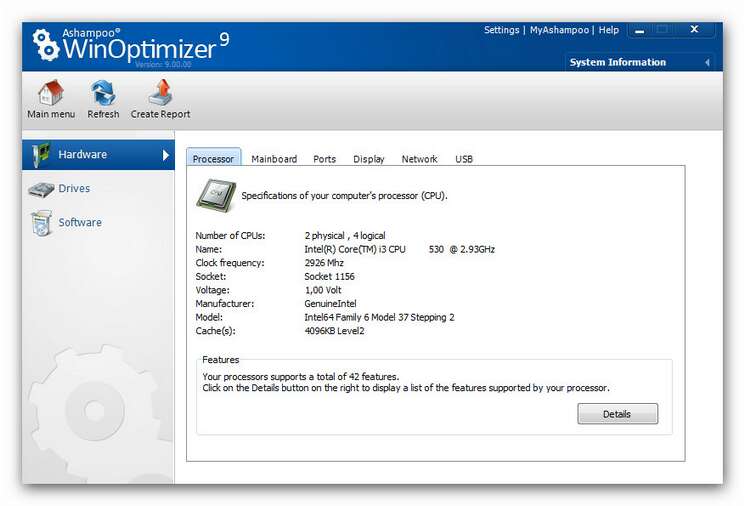Screen dimensions: 745x506
Task: Click the CPU chip icon
Action: point(216,195)
